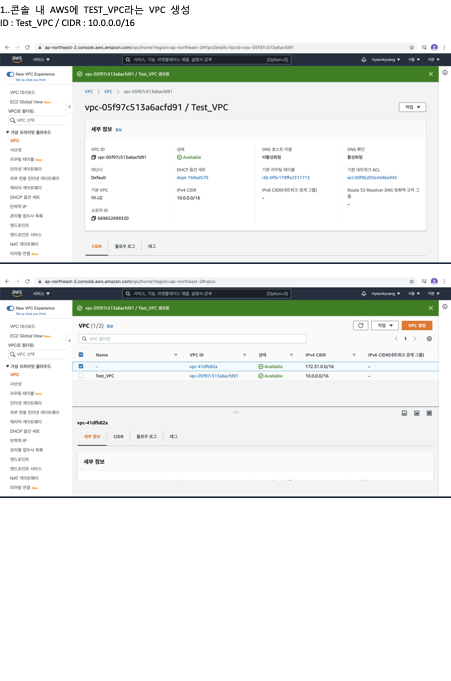Collapse split panel using first panel-size icon
The width and height of the screenshot is (451, 681).
coord(404,413)
